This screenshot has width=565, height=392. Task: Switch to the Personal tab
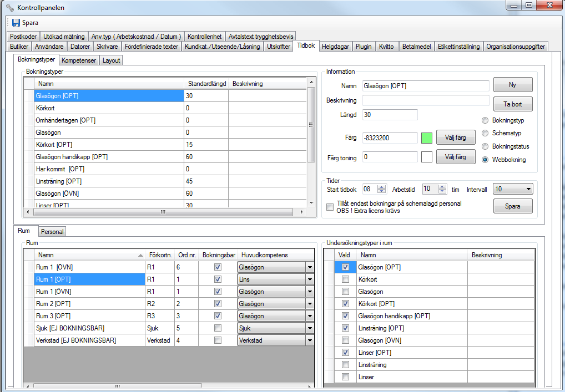pos(52,231)
